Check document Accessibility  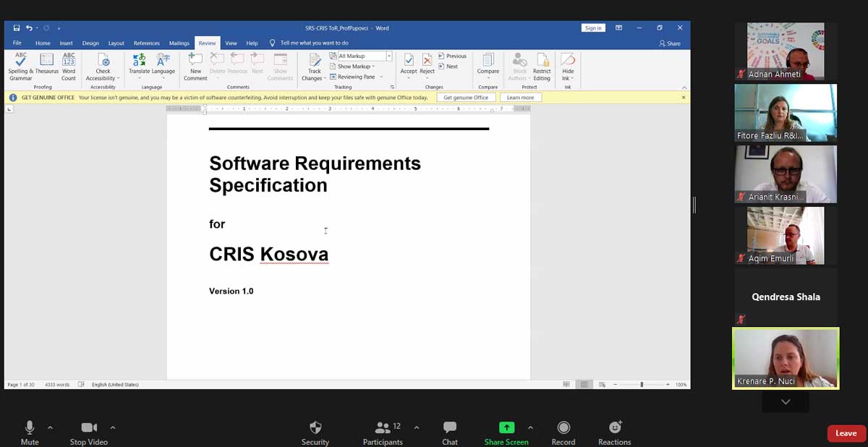(x=102, y=65)
